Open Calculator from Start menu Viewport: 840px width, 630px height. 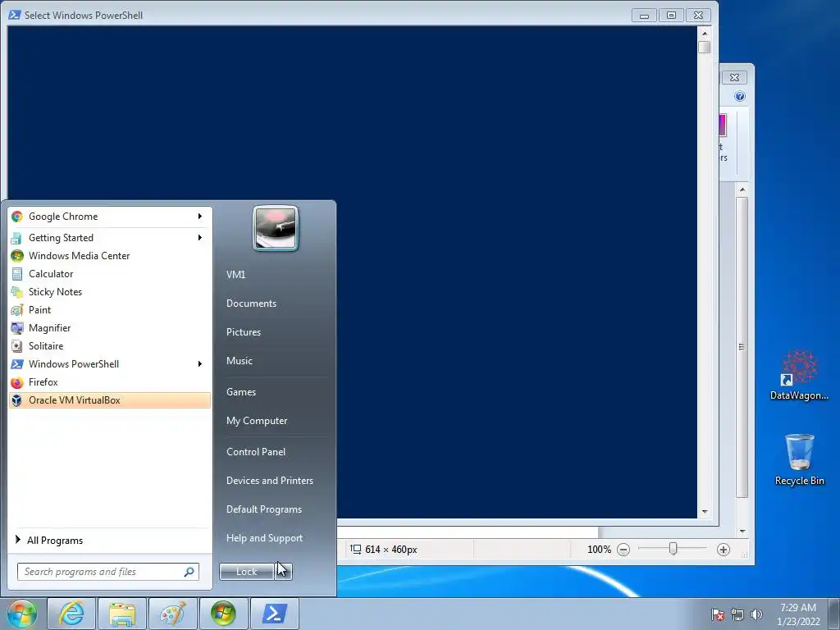(110, 274)
